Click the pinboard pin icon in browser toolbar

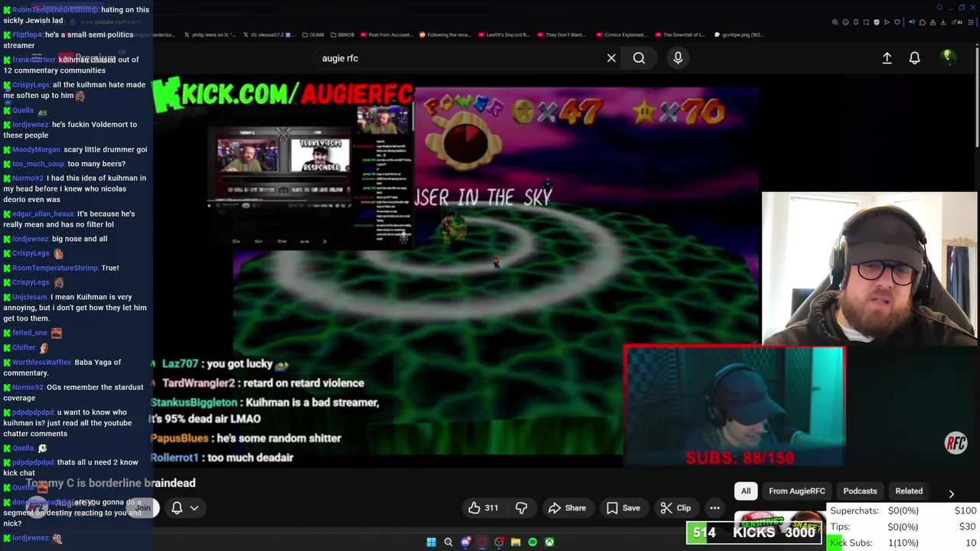856,22
